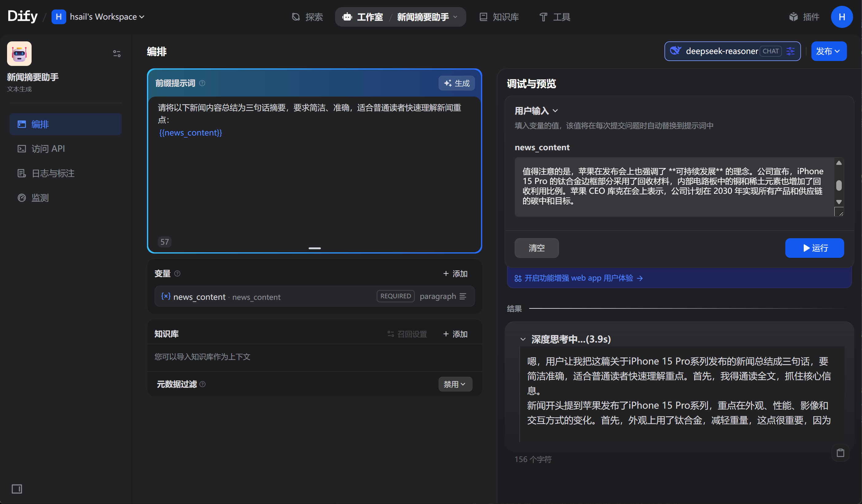
Task: Click the 监测 gauge icon
Action: 21,198
